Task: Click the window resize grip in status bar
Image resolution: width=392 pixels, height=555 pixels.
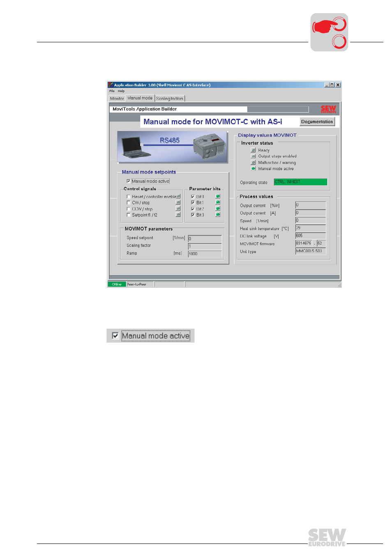Action: (x=339, y=284)
